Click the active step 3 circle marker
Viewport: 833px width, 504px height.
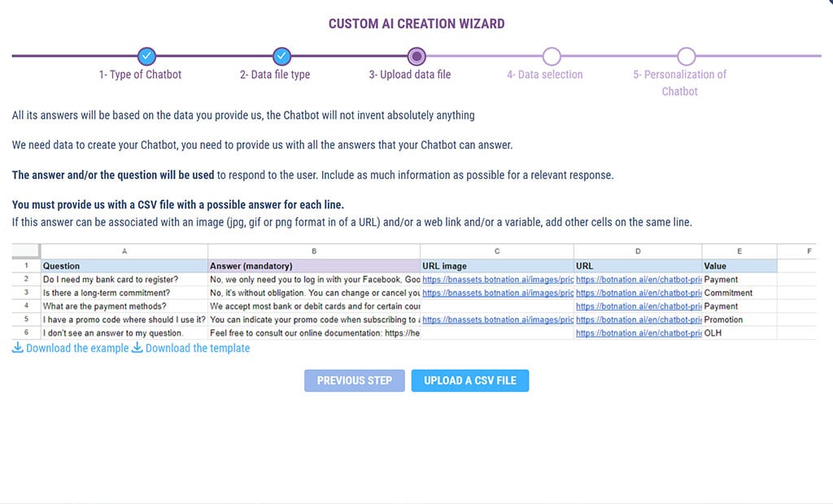point(416,56)
